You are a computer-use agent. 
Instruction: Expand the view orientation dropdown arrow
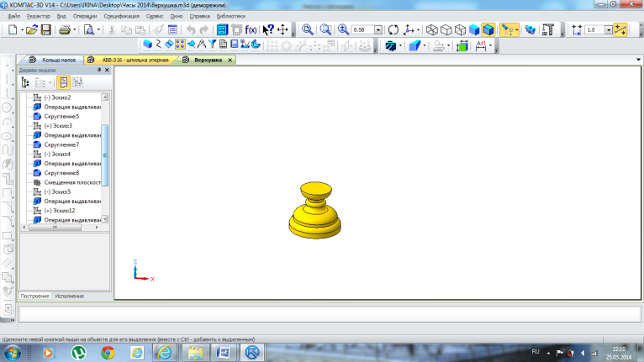point(418,29)
